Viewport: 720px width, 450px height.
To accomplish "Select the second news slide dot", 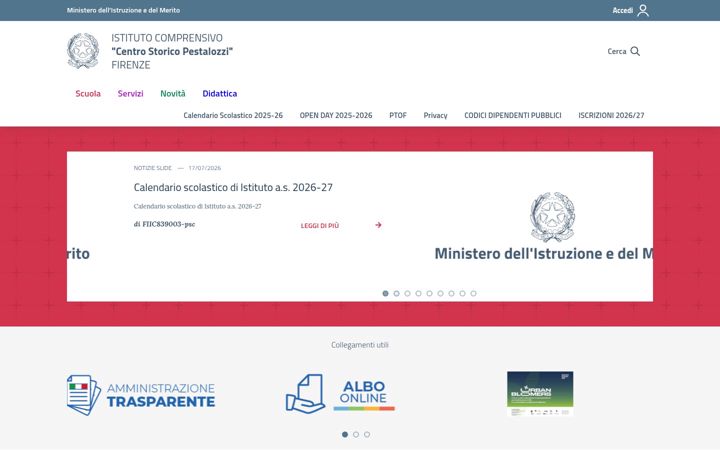I will [396, 293].
